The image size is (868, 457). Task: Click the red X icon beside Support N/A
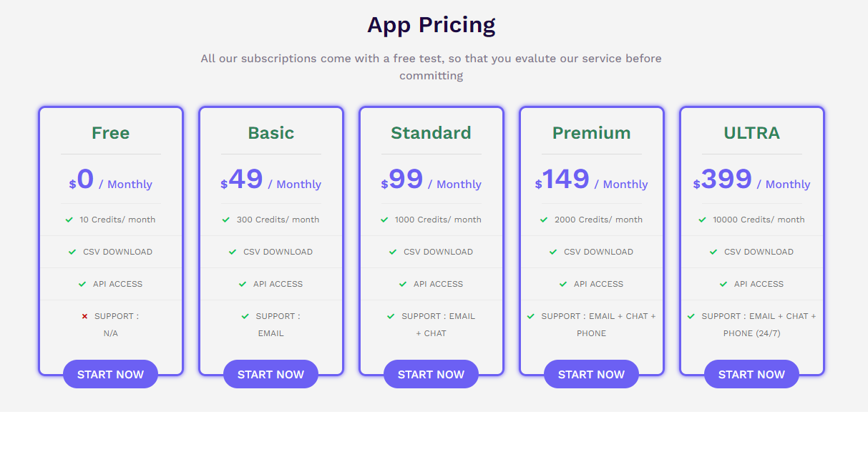84,316
